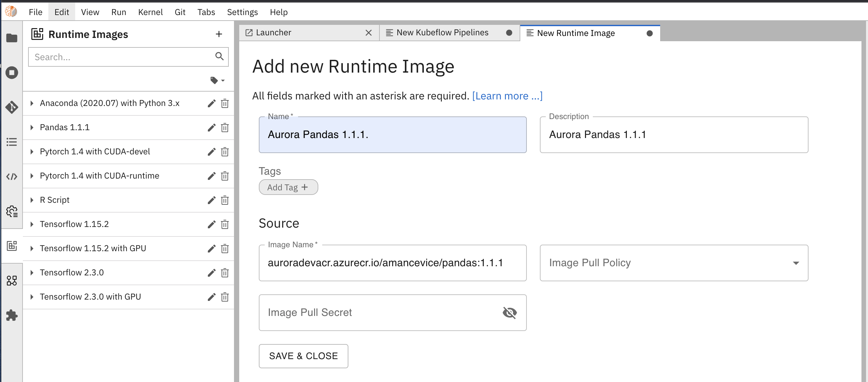Open the tag filter dropdown in Runtime Images
868x382 pixels.
[x=217, y=80]
